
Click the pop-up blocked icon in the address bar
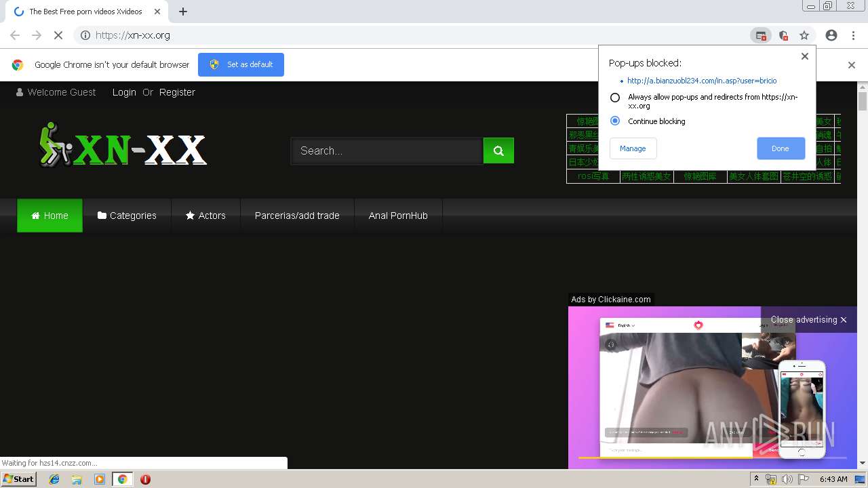(x=761, y=35)
